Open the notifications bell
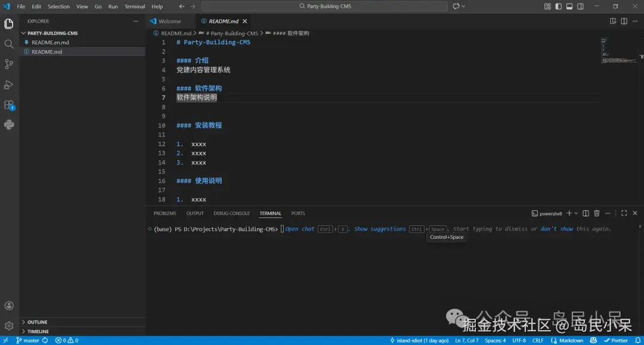Screen dimensions: 644x345 pyautogui.click(x=638, y=340)
